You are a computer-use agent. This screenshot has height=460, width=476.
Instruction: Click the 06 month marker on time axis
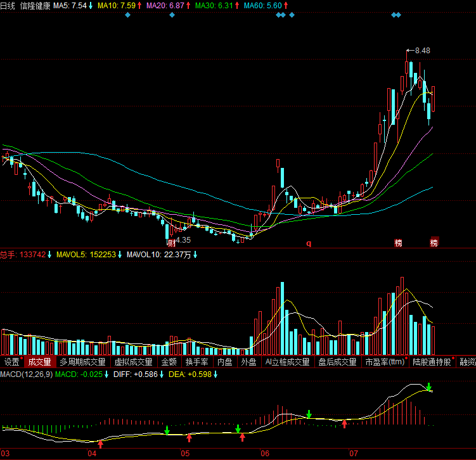[265, 454]
